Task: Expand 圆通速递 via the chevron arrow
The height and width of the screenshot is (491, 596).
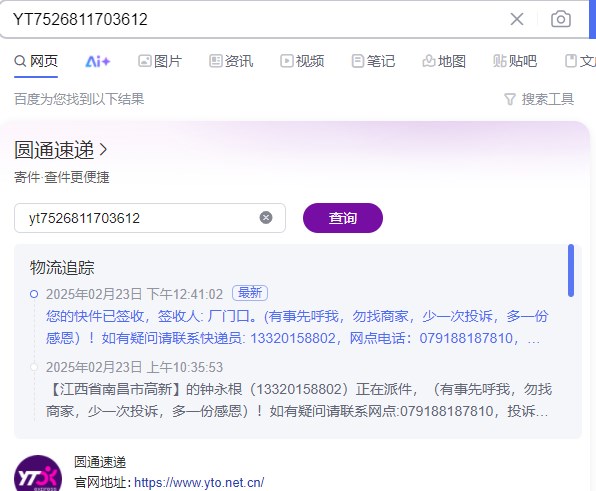Action: [x=103, y=150]
